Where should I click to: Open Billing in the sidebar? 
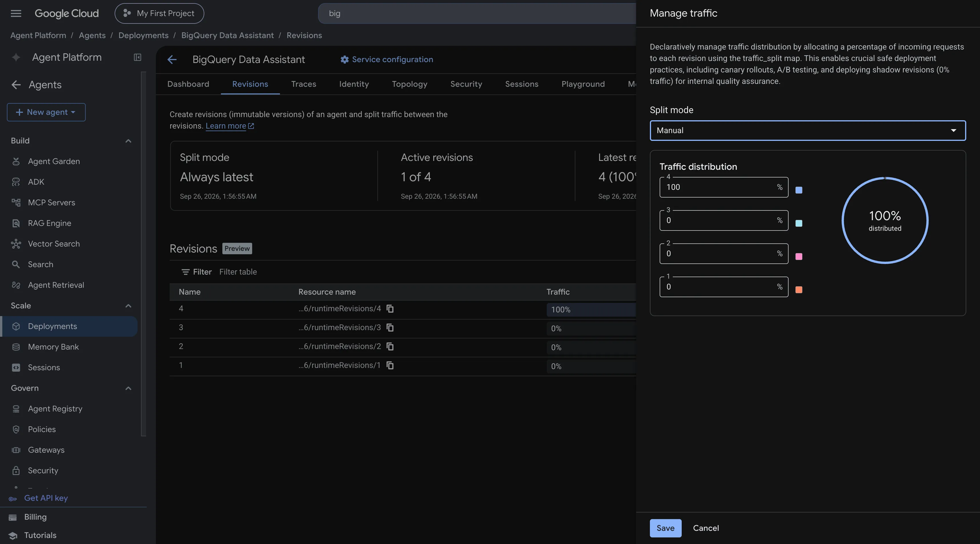pos(35,517)
